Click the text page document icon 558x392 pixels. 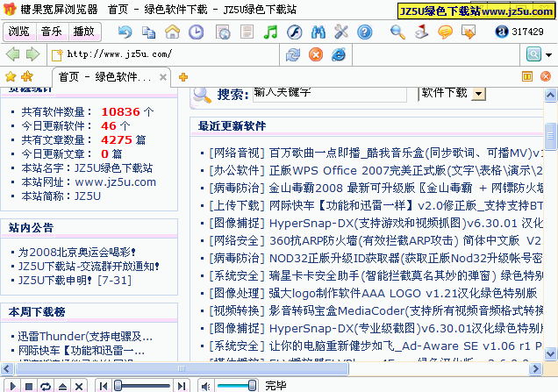tap(247, 32)
